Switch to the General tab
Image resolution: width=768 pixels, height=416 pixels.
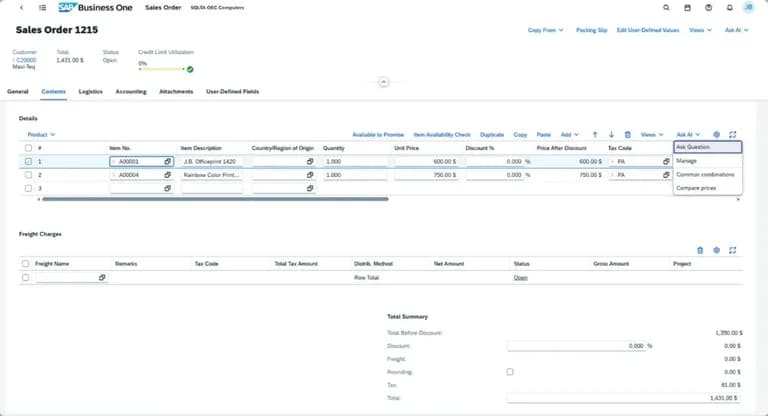(x=18, y=92)
